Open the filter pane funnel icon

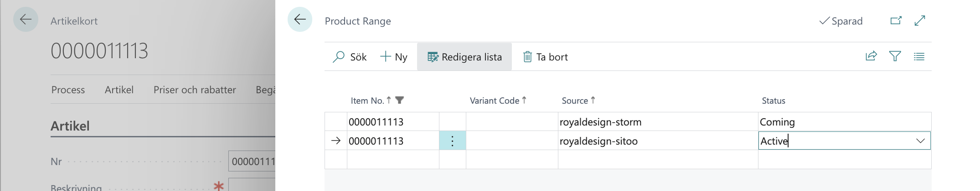(x=895, y=56)
